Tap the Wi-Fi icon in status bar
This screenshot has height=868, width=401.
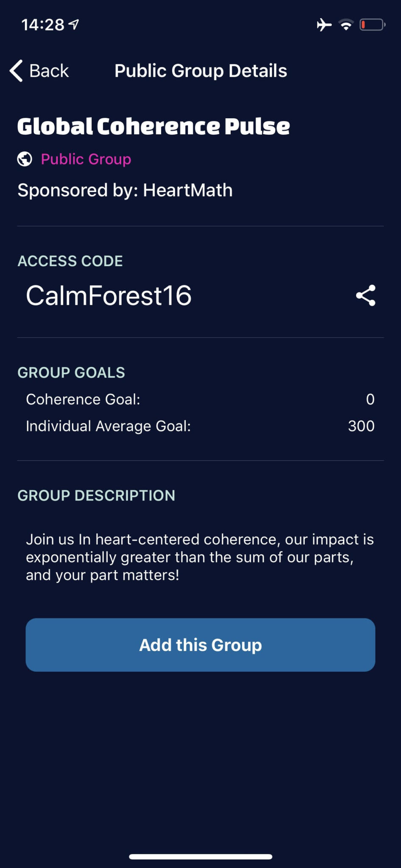click(346, 25)
